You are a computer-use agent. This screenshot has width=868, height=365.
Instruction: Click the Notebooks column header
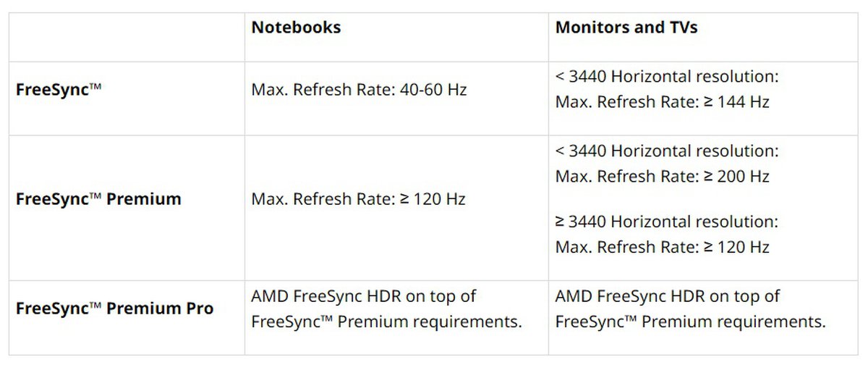(x=296, y=28)
